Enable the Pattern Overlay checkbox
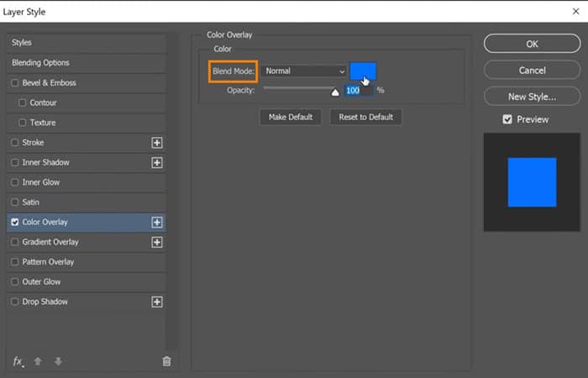The width and height of the screenshot is (588, 378). (x=15, y=262)
